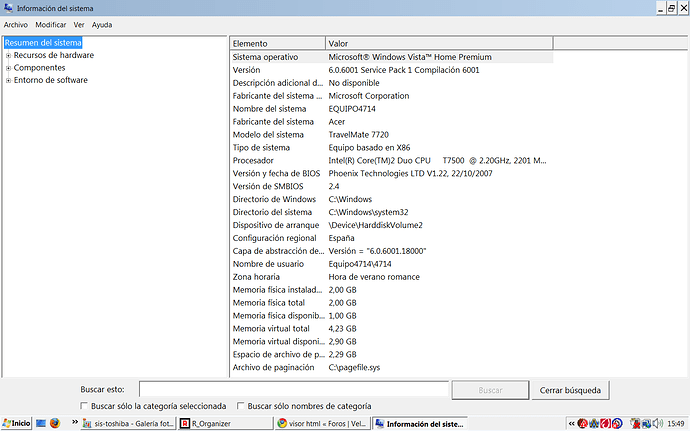
Task: Click the Elemento column header
Action: tap(278, 44)
